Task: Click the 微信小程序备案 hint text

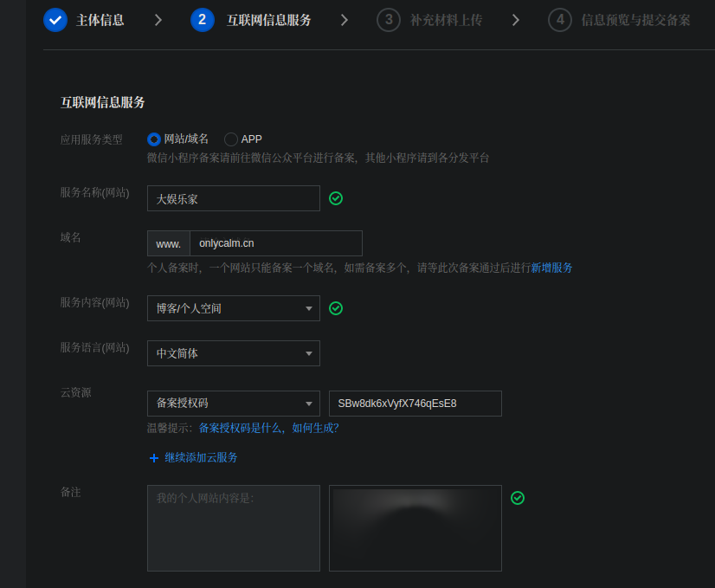Action: point(318,158)
